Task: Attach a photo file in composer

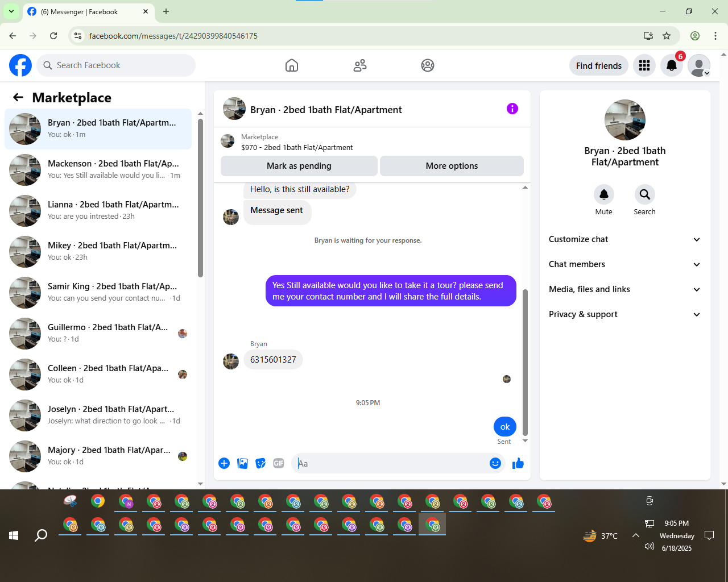Action: click(x=242, y=463)
